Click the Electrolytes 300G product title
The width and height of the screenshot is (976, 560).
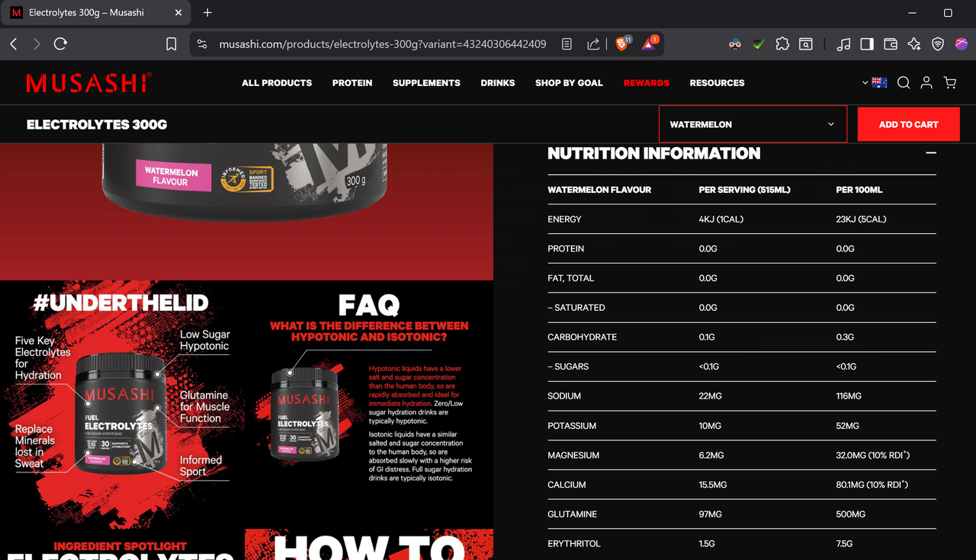coord(97,124)
